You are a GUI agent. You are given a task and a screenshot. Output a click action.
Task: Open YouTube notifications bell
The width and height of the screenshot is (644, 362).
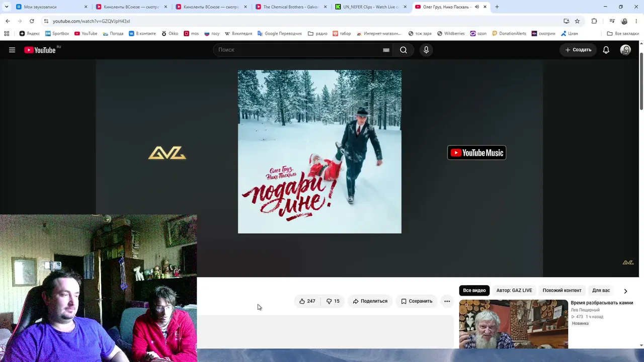pos(606,50)
